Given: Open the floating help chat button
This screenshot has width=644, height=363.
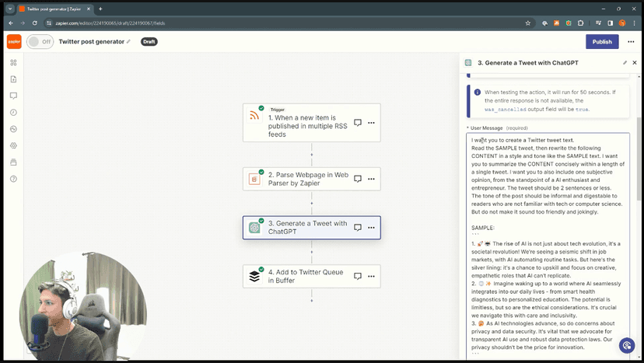Looking at the screenshot, I should tap(627, 346).
